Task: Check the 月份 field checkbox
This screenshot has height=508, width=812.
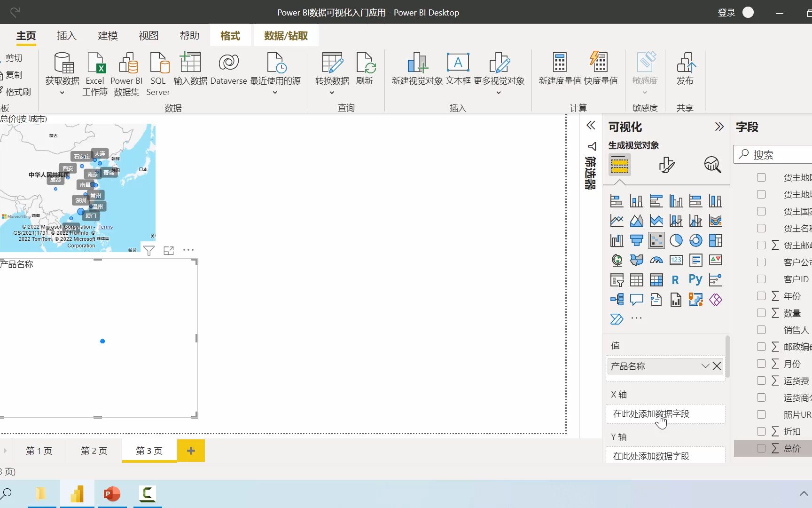Action: point(761,364)
